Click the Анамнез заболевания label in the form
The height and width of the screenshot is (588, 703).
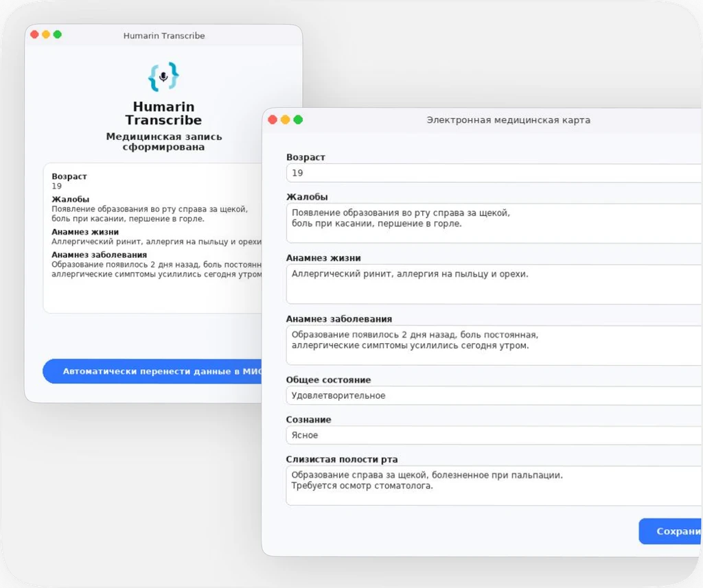pyautogui.click(x=338, y=318)
